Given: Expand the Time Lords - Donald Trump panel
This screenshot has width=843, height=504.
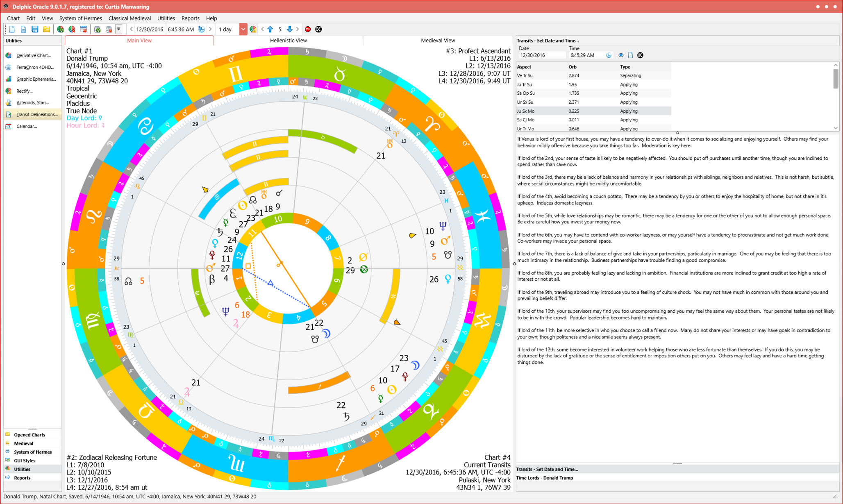Looking at the screenshot, I should pyautogui.click(x=677, y=478).
